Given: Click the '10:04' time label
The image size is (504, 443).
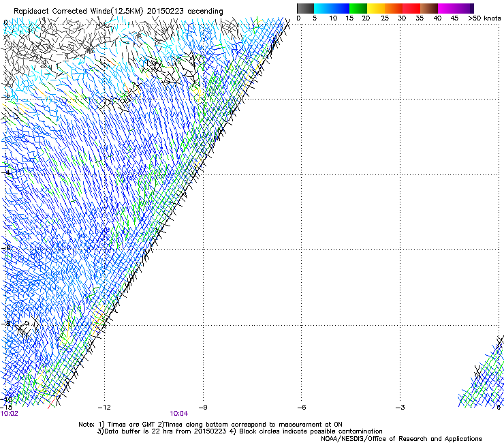Looking at the screenshot, I should pyautogui.click(x=178, y=414).
